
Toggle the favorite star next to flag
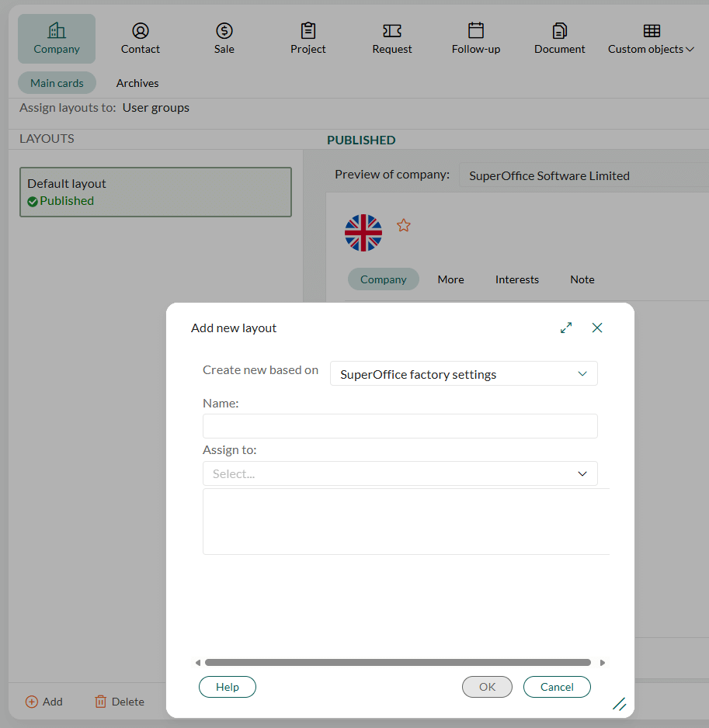[403, 226]
